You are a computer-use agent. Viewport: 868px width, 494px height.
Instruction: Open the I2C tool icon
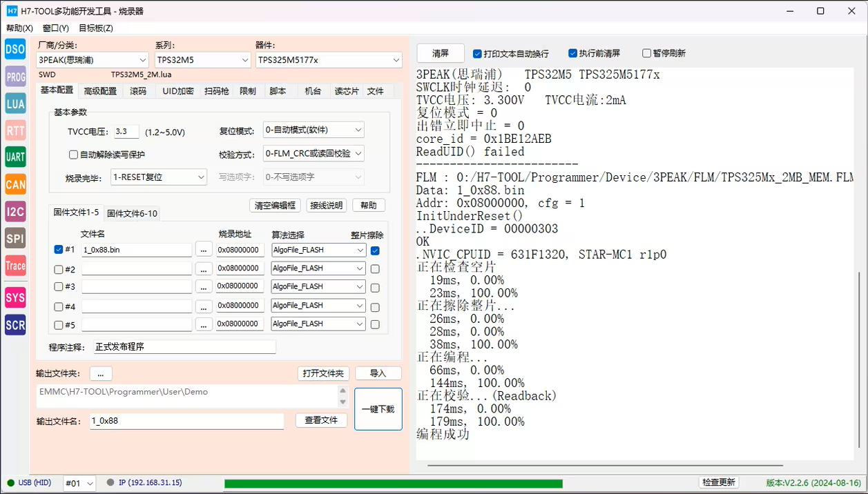click(15, 212)
